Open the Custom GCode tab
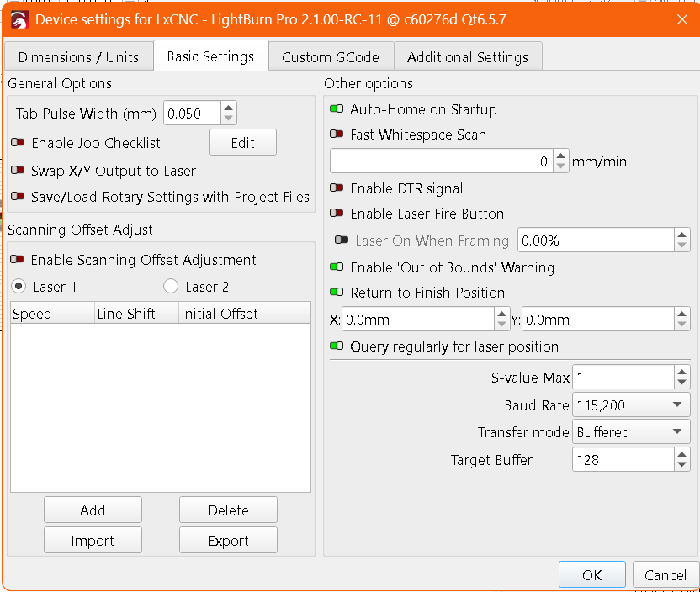The image size is (700, 592). [331, 57]
